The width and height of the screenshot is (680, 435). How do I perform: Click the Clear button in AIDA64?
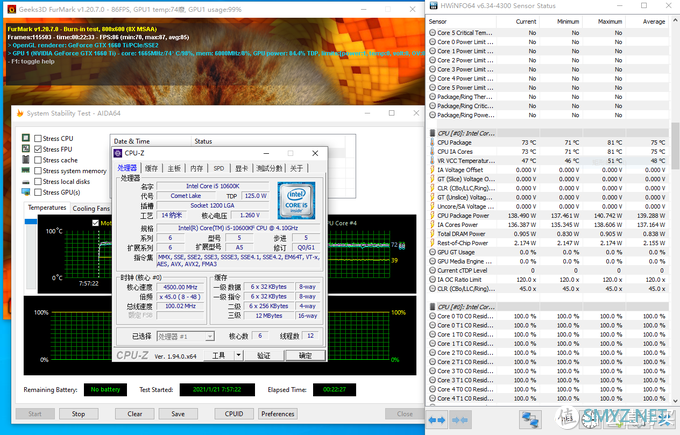coord(135,414)
